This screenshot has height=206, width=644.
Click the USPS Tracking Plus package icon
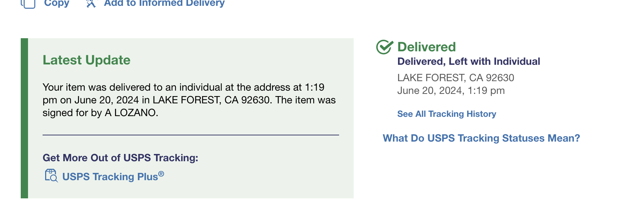pyautogui.click(x=51, y=175)
